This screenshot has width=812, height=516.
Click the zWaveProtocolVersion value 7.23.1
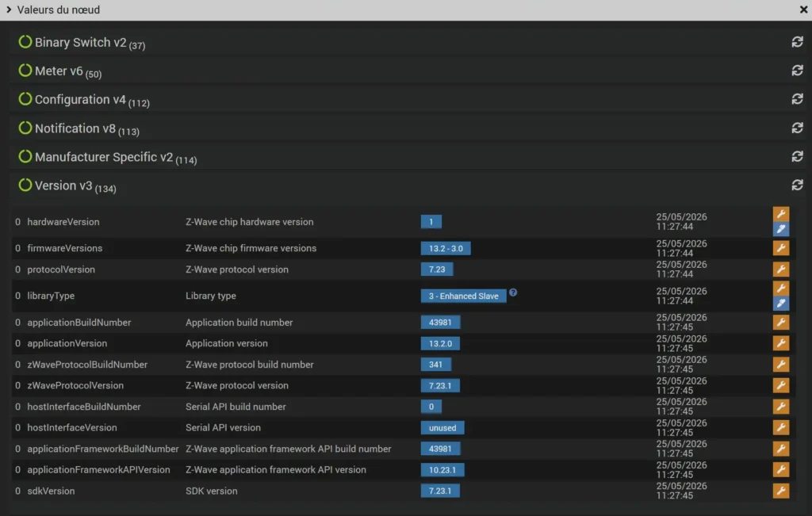point(440,385)
